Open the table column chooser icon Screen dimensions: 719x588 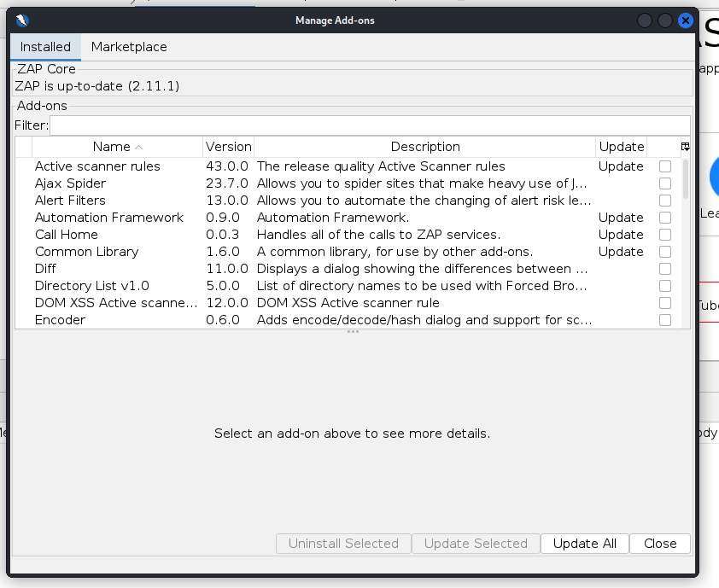(685, 147)
